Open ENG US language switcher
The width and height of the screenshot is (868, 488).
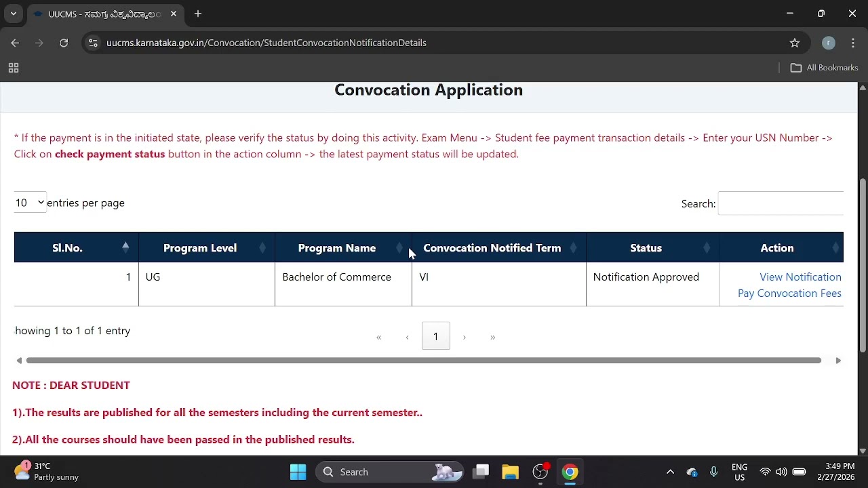[740, 472]
